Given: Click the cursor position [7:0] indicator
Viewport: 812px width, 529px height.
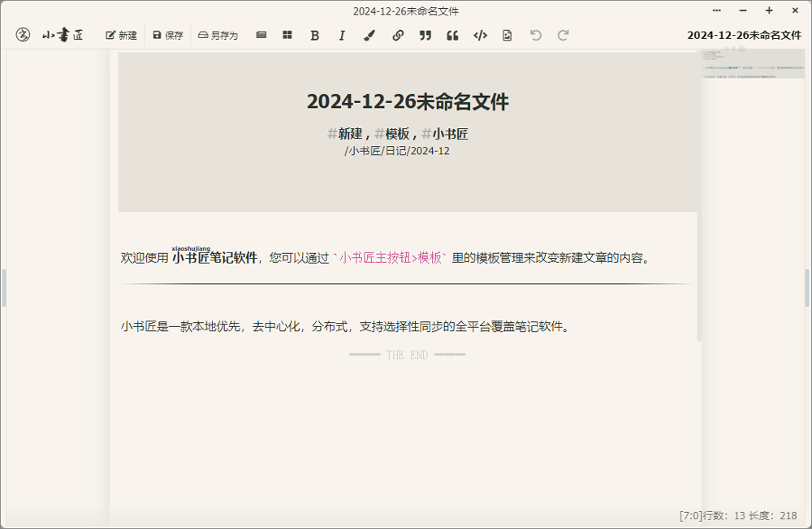Looking at the screenshot, I should pos(691,515).
